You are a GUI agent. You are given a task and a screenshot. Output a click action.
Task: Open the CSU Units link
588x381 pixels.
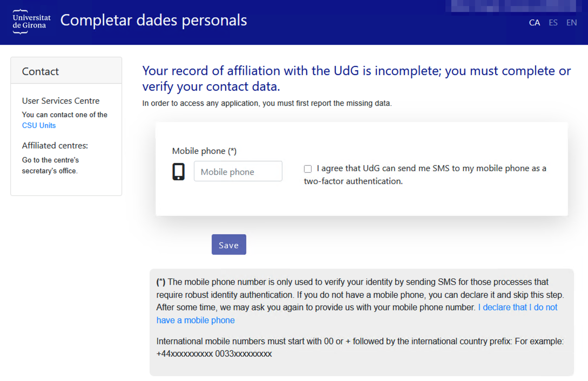pyautogui.click(x=39, y=125)
